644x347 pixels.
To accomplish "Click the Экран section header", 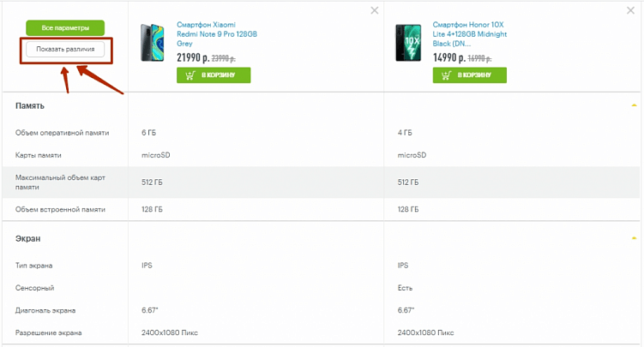I will tap(28, 238).
